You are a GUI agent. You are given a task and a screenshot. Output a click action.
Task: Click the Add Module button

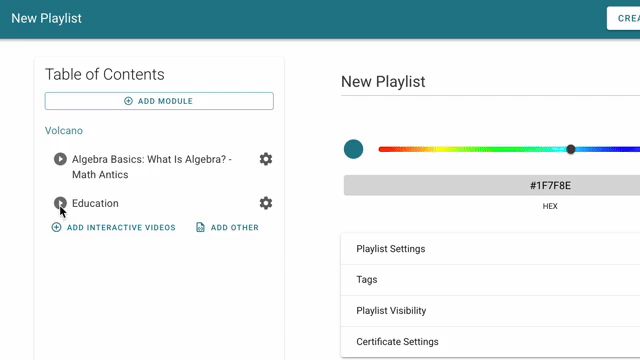(159, 101)
